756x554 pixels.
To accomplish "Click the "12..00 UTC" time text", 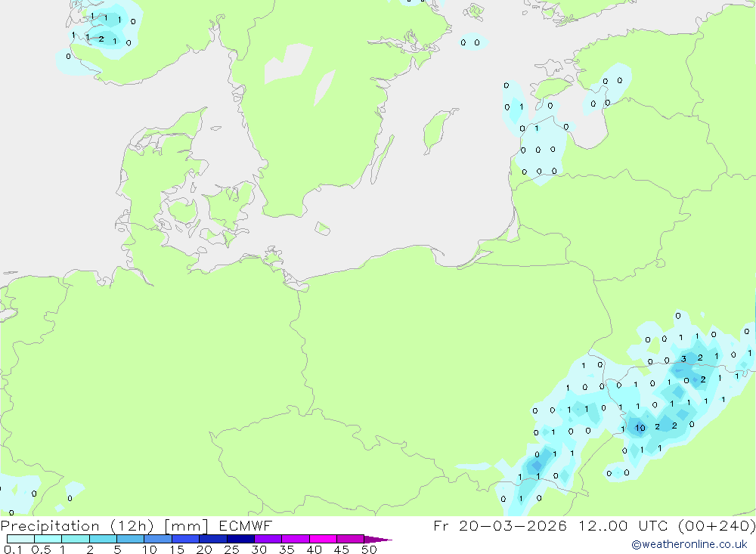I will click(x=624, y=525).
